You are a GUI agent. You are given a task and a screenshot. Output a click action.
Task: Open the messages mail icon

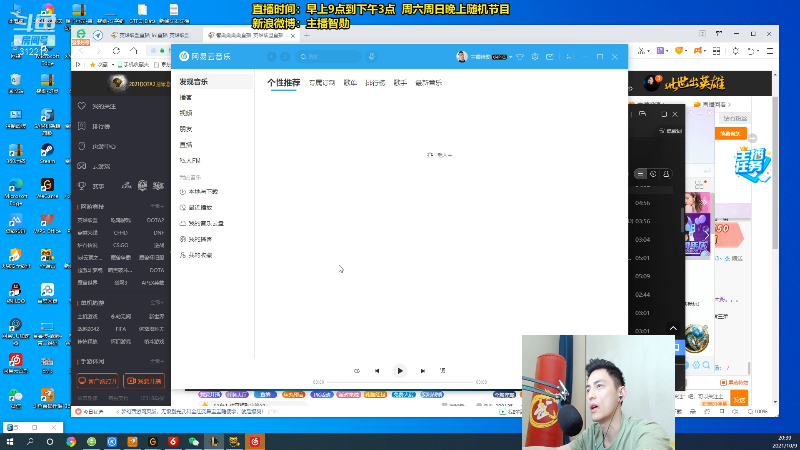point(549,57)
